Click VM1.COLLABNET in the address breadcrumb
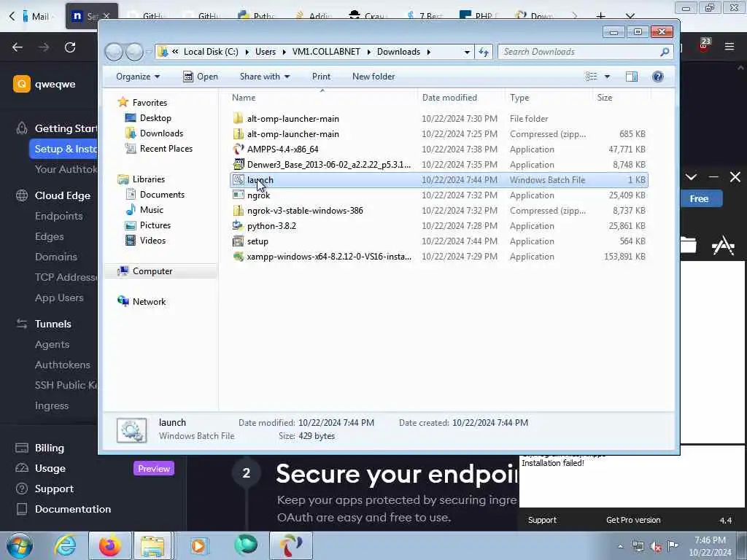The image size is (747, 560). point(326,52)
